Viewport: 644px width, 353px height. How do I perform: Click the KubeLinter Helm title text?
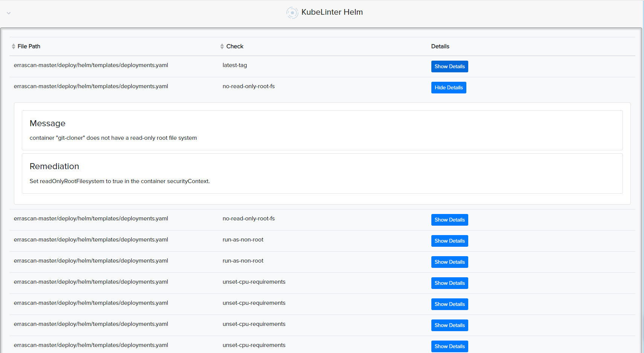pos(332,12)
